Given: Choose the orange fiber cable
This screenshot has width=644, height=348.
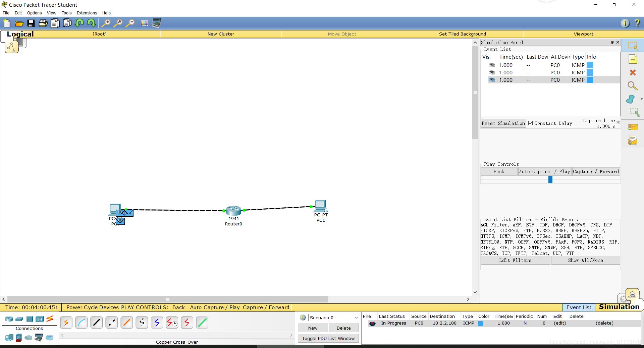Looking at the screenshot, I should [127, 323].
